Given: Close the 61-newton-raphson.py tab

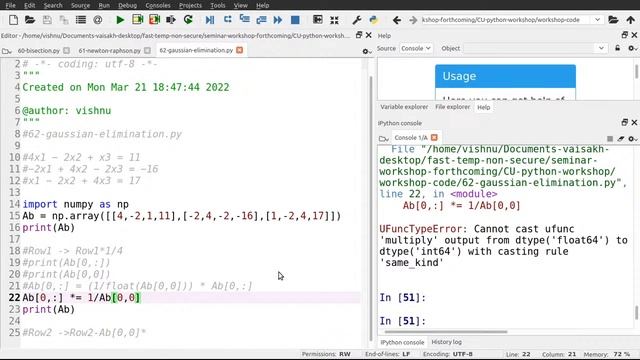Looking at the screenshot, I should coord(147,50).
